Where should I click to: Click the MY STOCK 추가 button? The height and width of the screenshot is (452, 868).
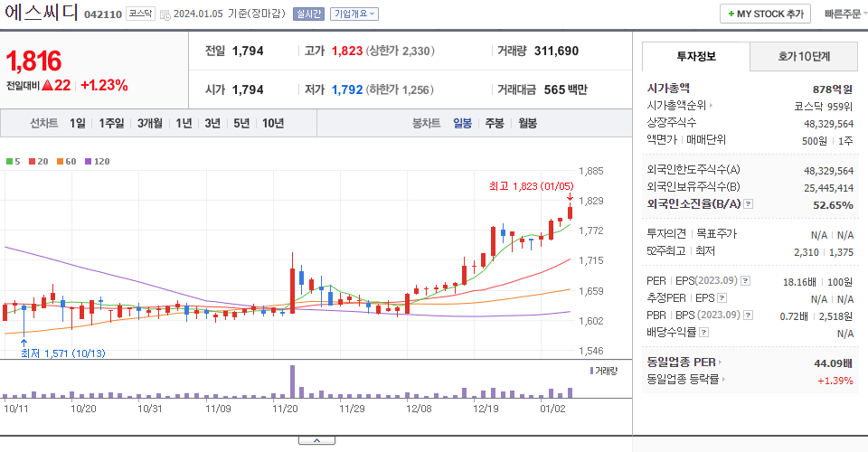[765, 14]
